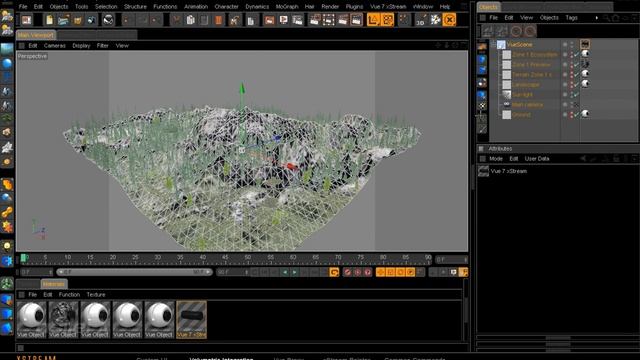
Task: Click the checkerboard icon on Objects side strip
Action: tap(482, 106)
